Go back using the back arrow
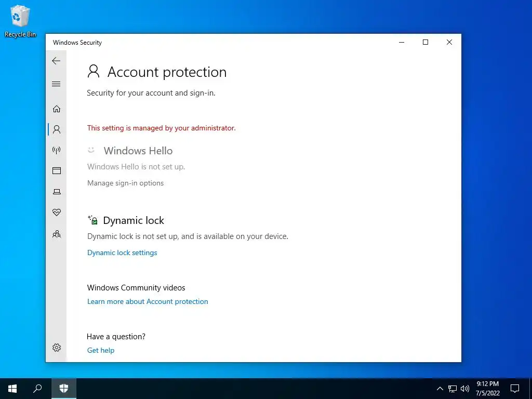The height and width of the screenshot is (399, 532). point(56,61)
